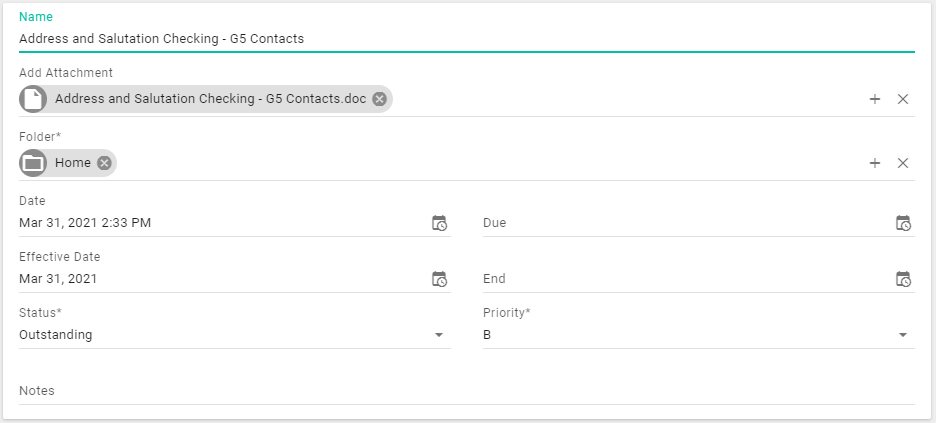
Task: Expand the Priority dropdown arrow
Action: click(903, 335)
